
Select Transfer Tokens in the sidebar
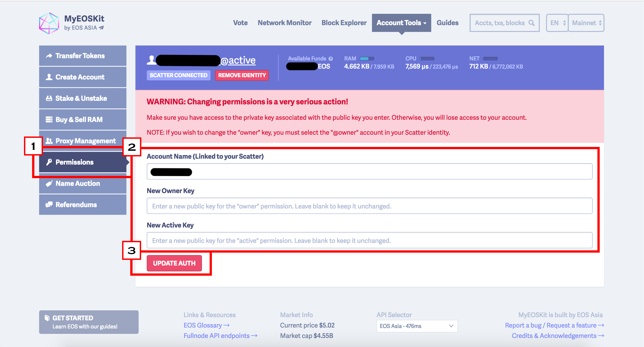(x=83, y=56)
